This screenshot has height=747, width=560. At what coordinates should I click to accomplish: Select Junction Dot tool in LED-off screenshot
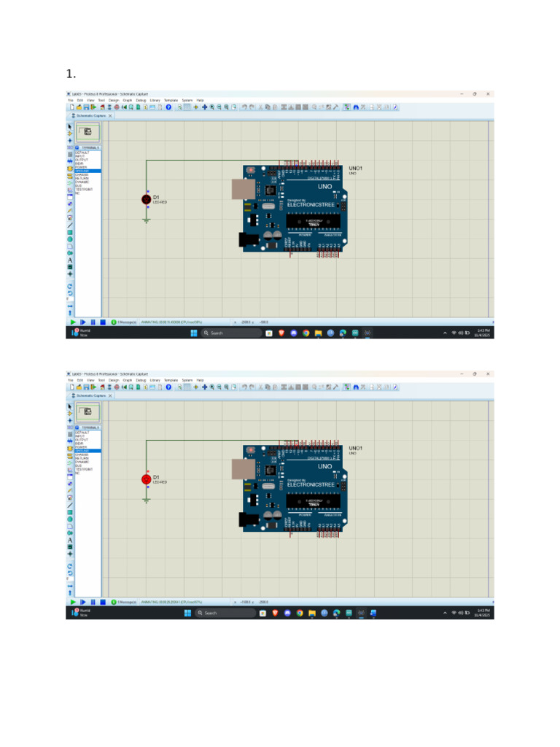[70, 141]
